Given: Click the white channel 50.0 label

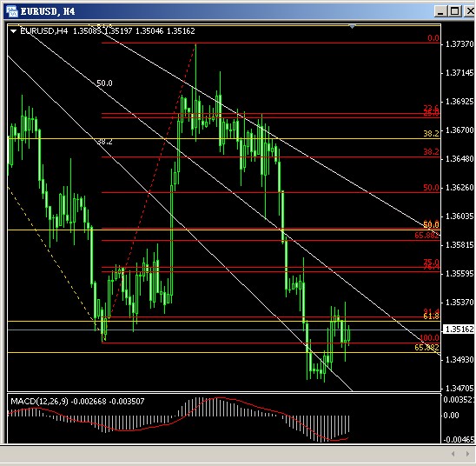Looking at the screenshot, I should pos(104,83).
